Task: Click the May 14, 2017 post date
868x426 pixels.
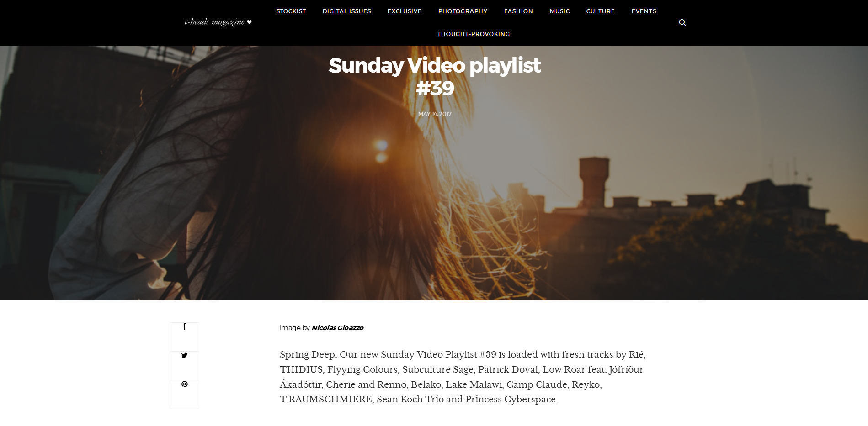Action: click(x=434, y=114)
